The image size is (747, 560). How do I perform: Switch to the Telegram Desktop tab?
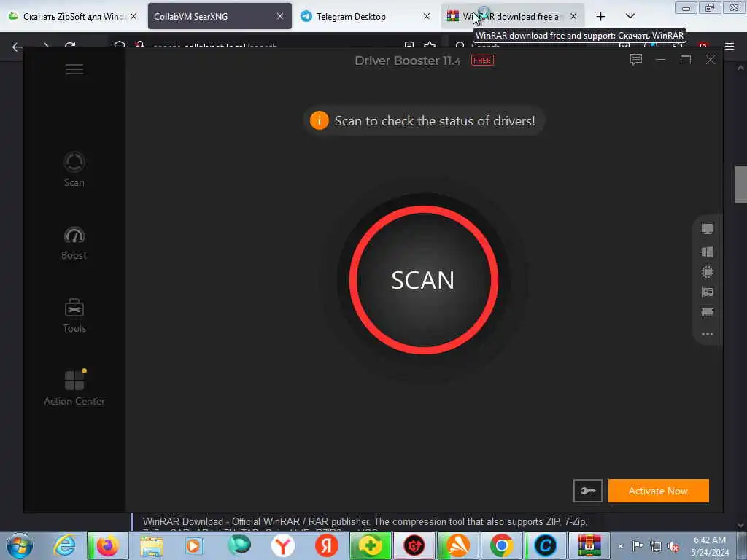tap(365, 16)
